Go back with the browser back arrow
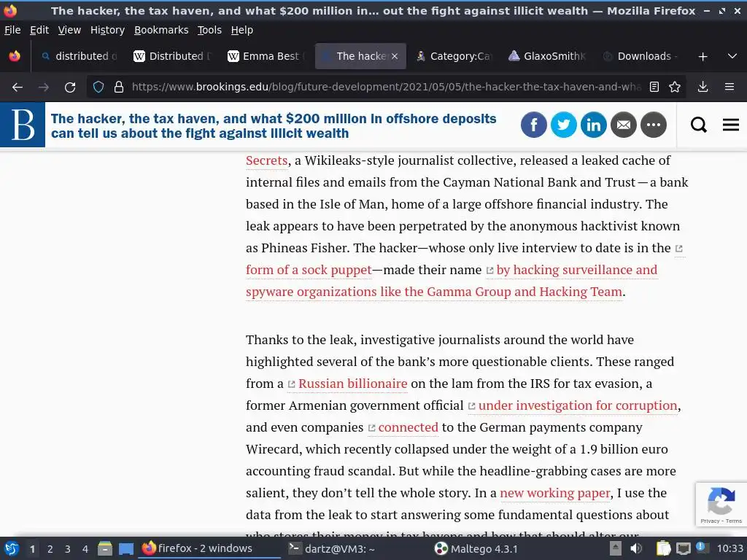 point(18,87)
